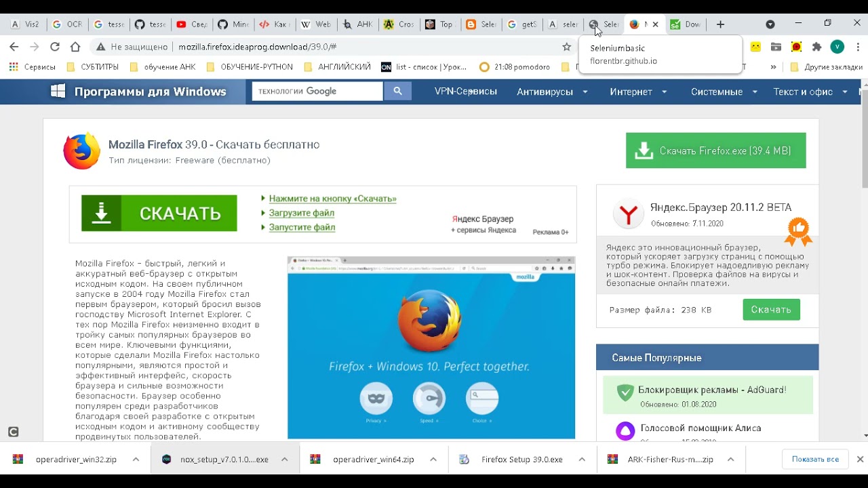
Task: Open the list - список bookmark
Action: tap(425, 67)
